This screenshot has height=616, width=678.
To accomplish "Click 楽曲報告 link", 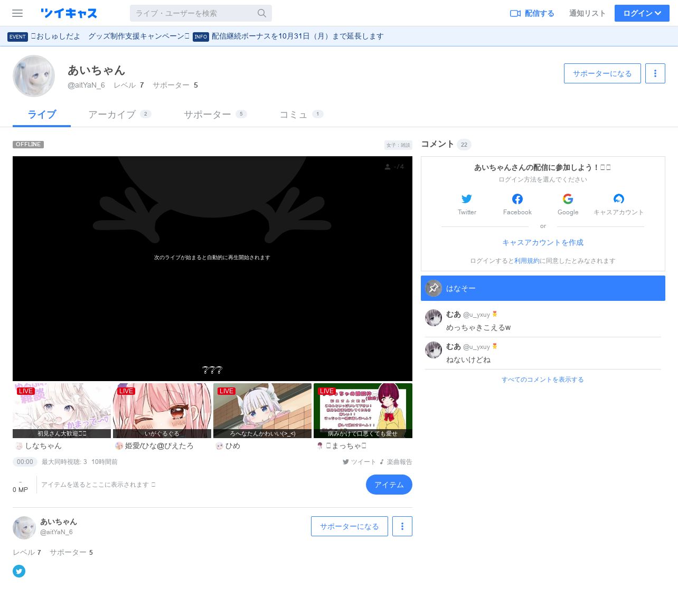I will click(395, 462).
